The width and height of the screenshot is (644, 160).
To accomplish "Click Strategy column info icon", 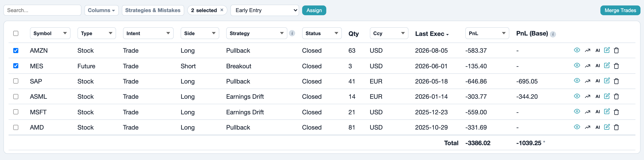I will tap(292, 33).
